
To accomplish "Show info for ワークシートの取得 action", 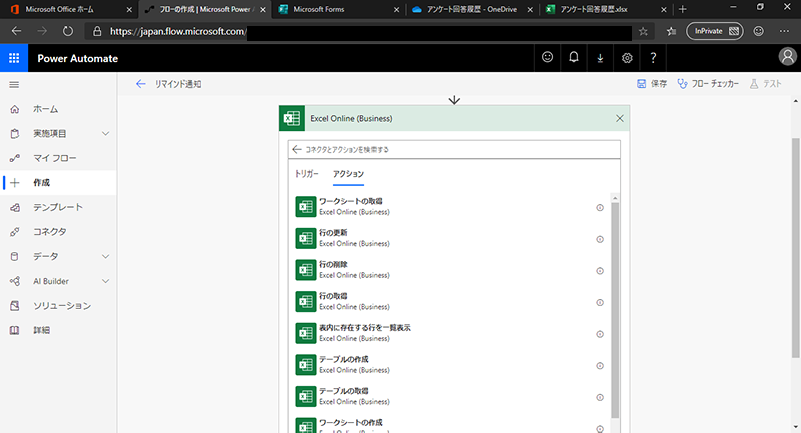I will [600, 208].
